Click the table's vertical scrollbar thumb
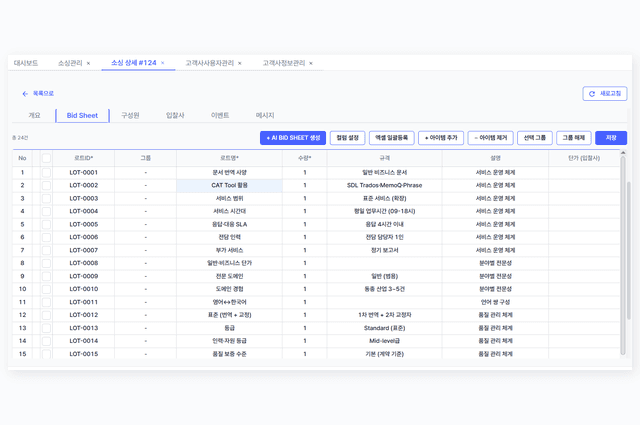The image size is (640, 425). pos(623,255)
